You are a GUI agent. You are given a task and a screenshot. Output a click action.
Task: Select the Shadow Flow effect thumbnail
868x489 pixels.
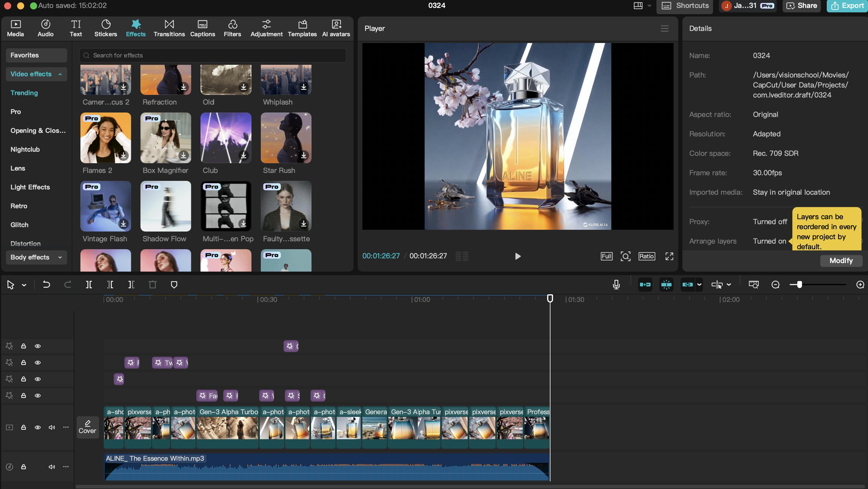click(166, 206)
